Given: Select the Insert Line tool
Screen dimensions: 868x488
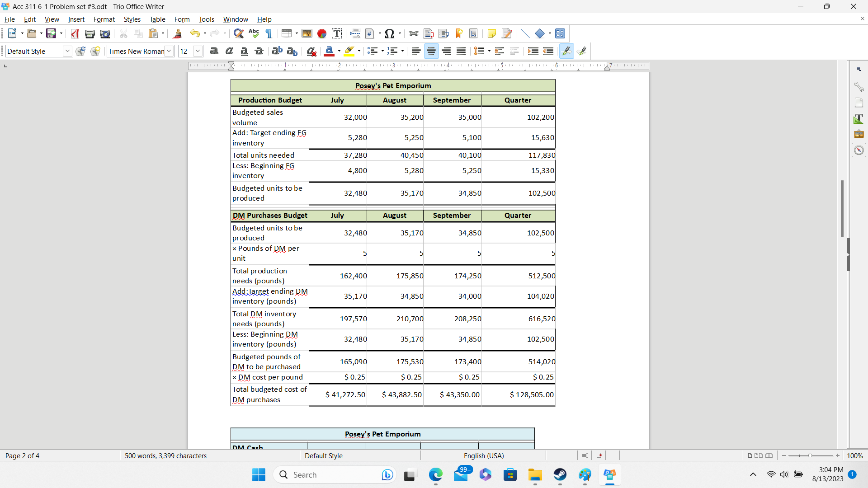Looking at the screenshot, I should 525,33.
